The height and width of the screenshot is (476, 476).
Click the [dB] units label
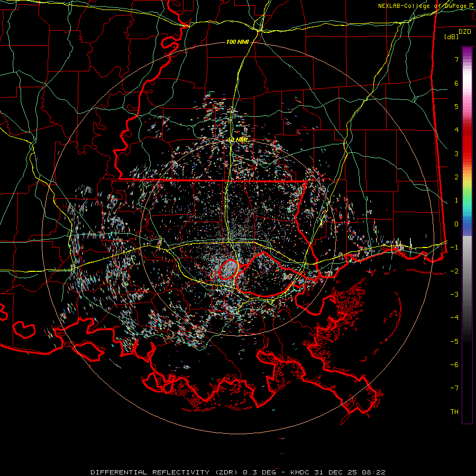(x=452, y=36)
